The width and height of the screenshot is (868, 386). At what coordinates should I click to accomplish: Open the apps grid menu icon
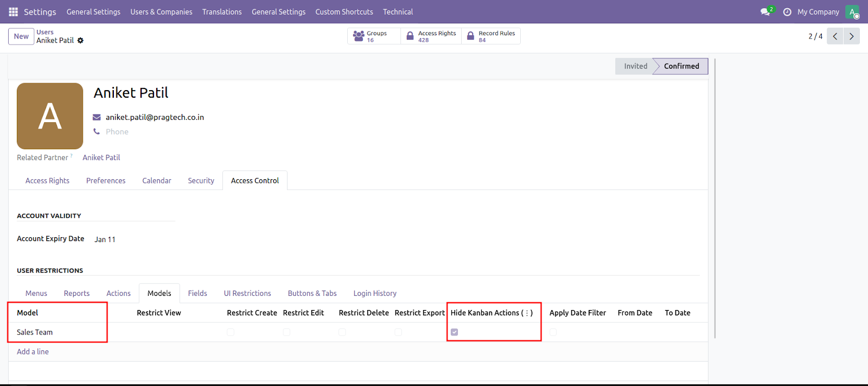click(x=14, y=11)
